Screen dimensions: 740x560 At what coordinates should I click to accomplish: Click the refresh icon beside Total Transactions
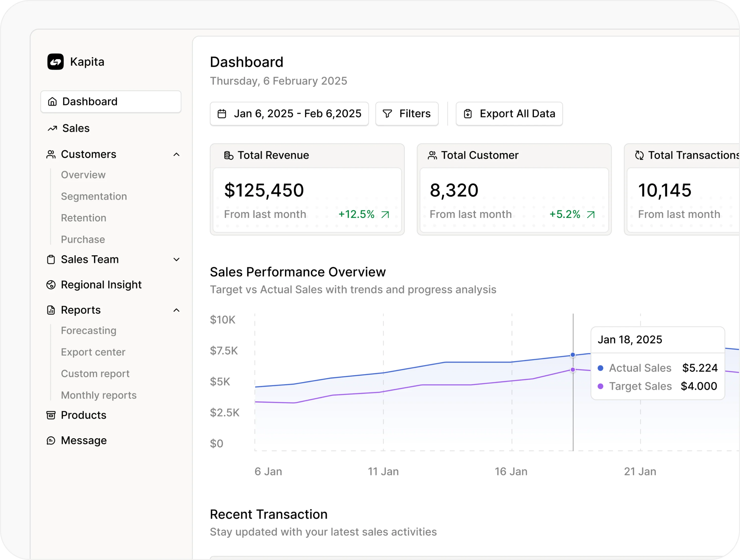[639, 156]
